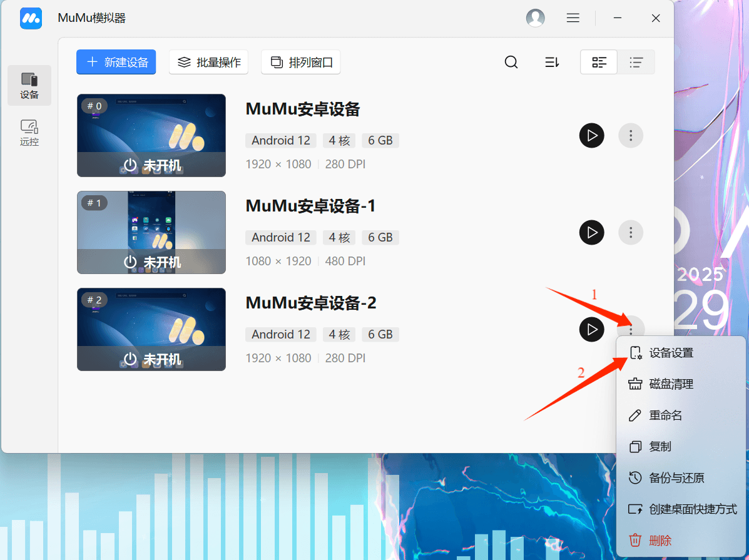Viewport: 749px width, 560px height.
Task: Click the user avatar icon
Action: 536,18
